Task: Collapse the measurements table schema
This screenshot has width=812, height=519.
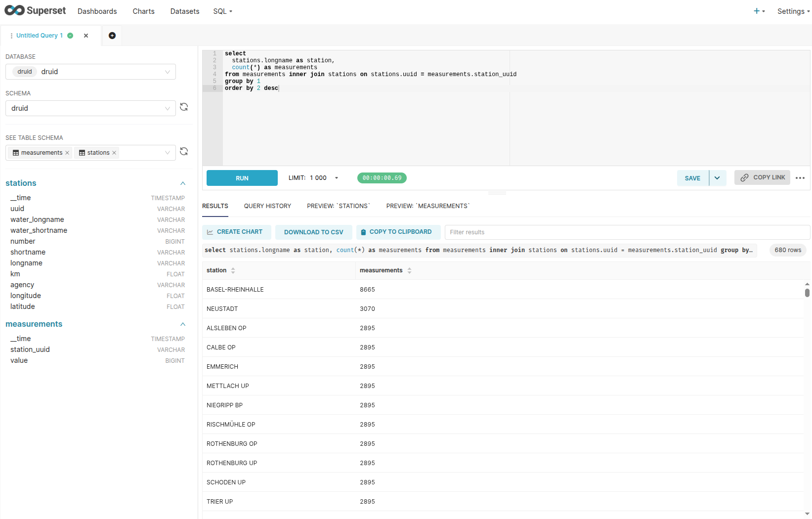Action: click(x=183, y=324)
